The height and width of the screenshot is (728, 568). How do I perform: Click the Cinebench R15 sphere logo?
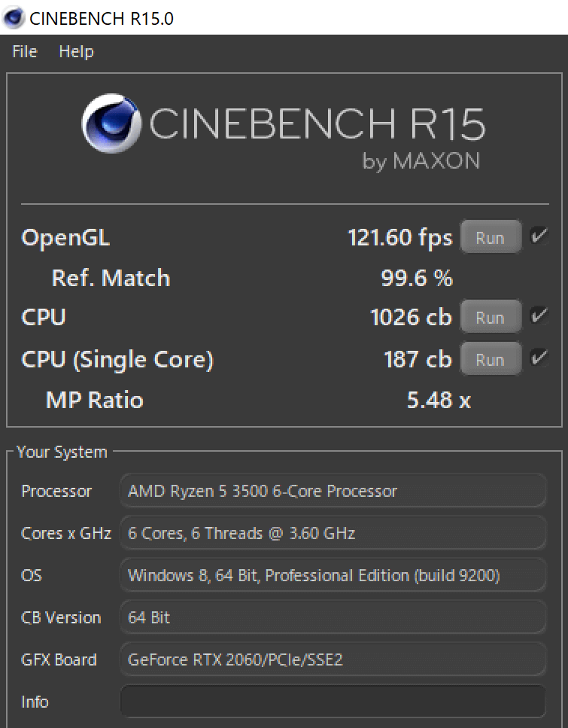[x=111, y=123]
